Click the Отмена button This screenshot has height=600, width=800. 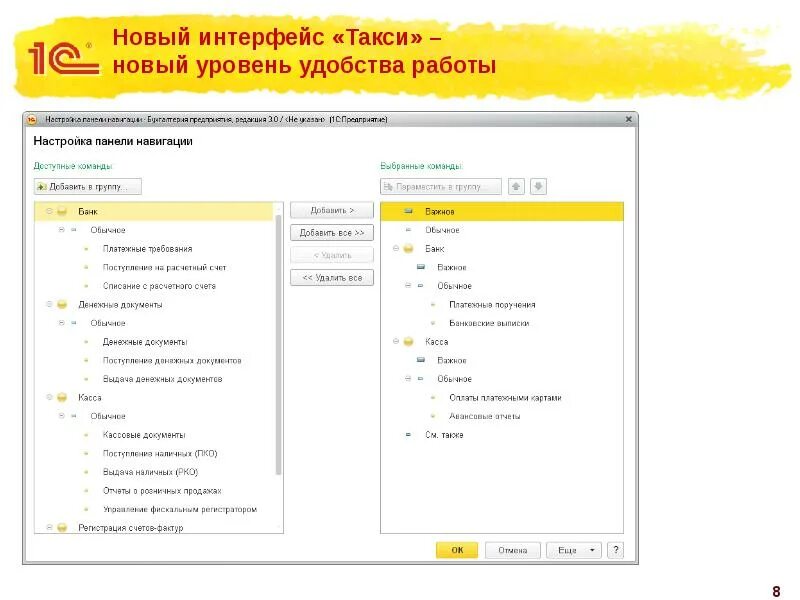512,550
